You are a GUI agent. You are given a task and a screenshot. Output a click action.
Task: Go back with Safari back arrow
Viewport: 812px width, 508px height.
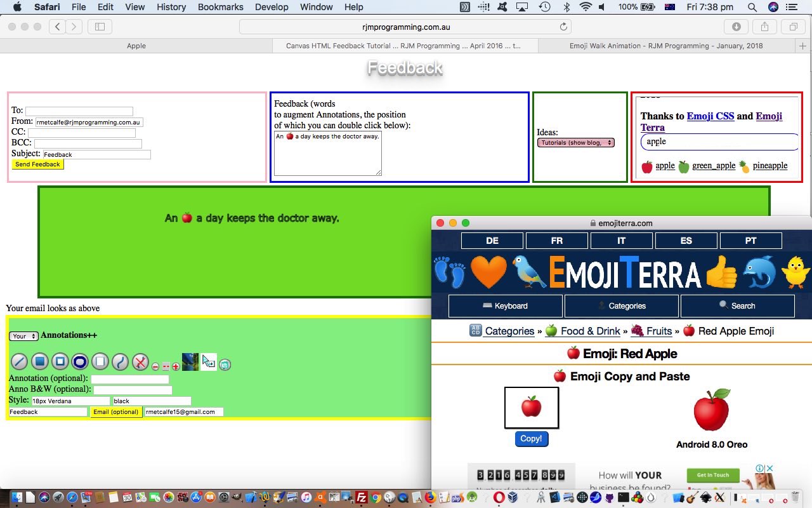coord(58,27)
